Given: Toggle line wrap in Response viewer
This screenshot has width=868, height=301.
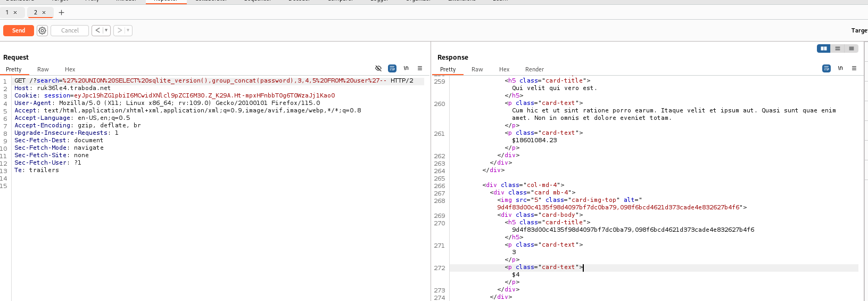Looking at the screenshot, I should 826,68.
